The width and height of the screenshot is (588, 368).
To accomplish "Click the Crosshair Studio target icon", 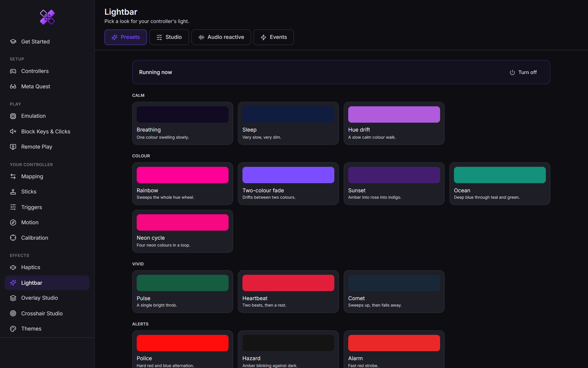I will tap(13, 313).
